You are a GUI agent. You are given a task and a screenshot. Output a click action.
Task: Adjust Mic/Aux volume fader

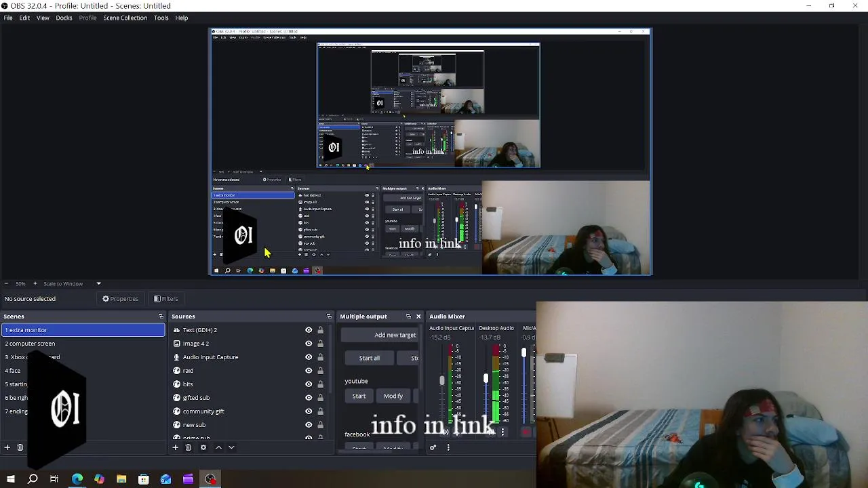click(x=524, y=352)
